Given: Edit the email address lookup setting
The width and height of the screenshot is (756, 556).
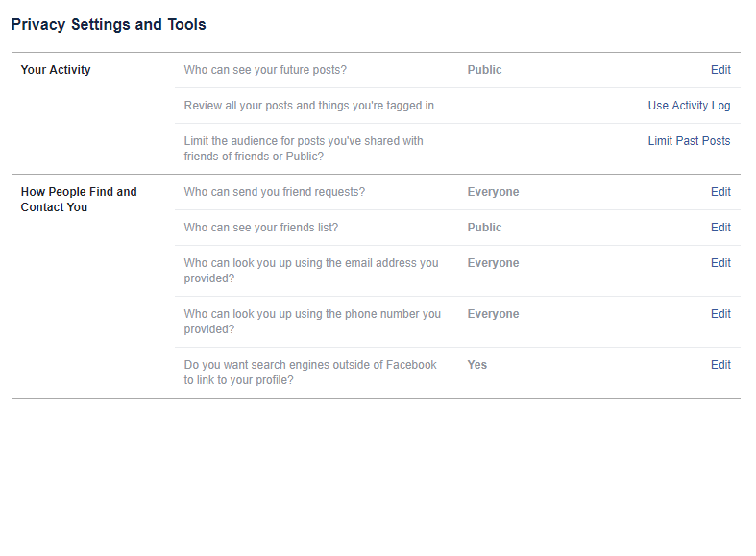Looking at the screenshot, I should tap(720, 263).
